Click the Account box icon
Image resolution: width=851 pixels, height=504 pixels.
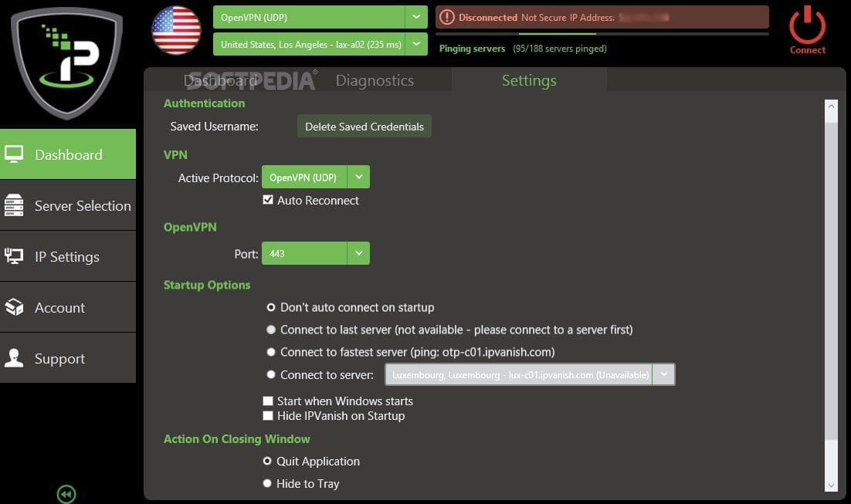(15, 307)
